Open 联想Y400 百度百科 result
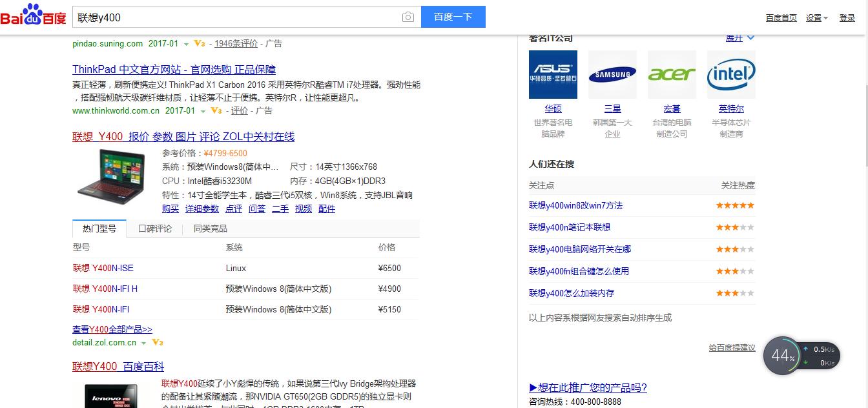This screenshot has height=408, width=868. [x=118, y=367]
